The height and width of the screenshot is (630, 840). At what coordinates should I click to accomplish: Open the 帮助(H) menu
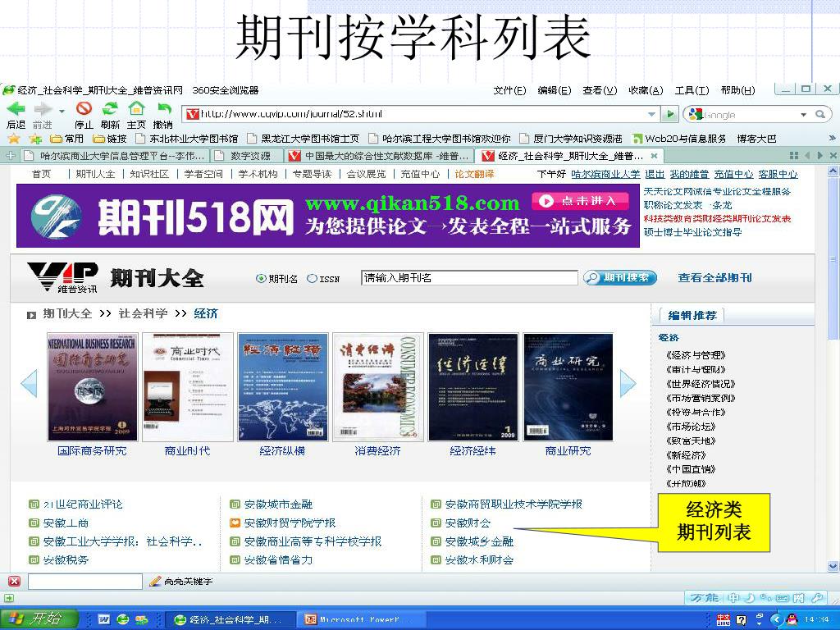click(737, 90)
